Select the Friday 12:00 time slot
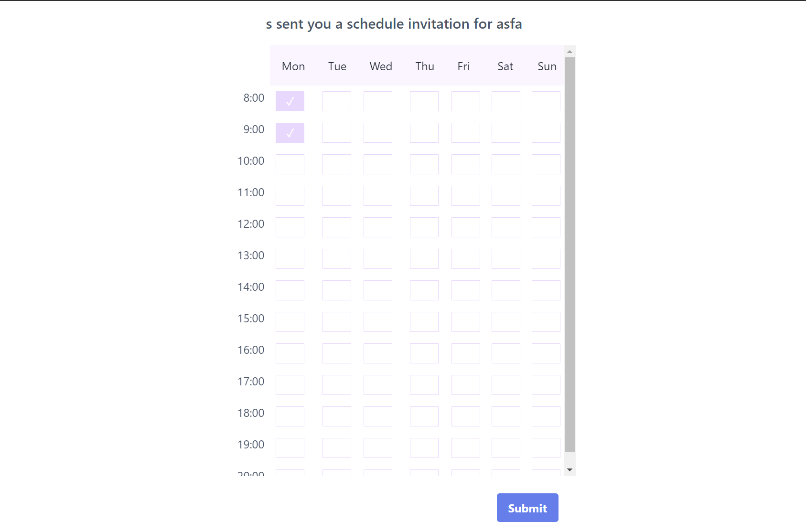Image resolution: width=806 pixels, height=532 pixels. (466, 227)
